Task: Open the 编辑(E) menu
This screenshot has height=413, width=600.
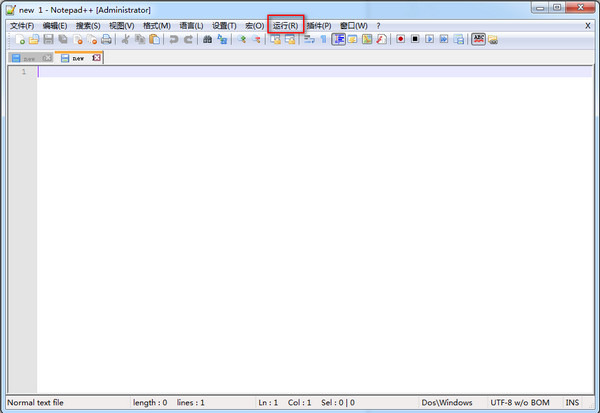Action: pyautogui.click(x=55, y=26)
